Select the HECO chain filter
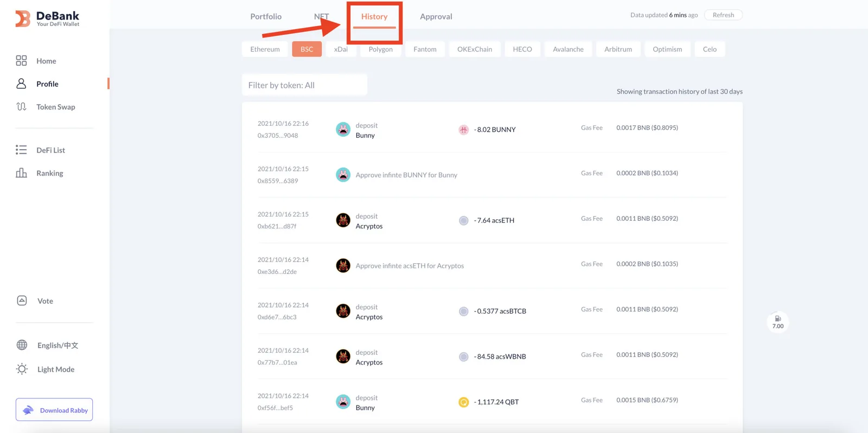 tap(522, 49)
